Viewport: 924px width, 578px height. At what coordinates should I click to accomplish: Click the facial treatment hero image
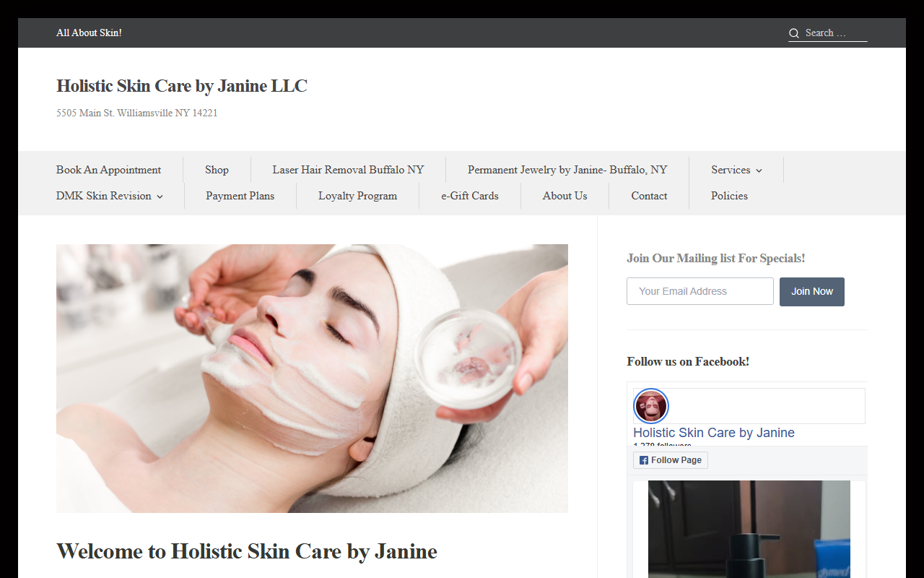312,379
